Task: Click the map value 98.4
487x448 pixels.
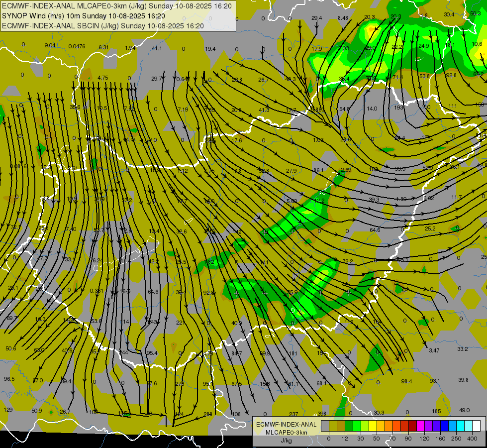Action: click(x=406, y=381)
